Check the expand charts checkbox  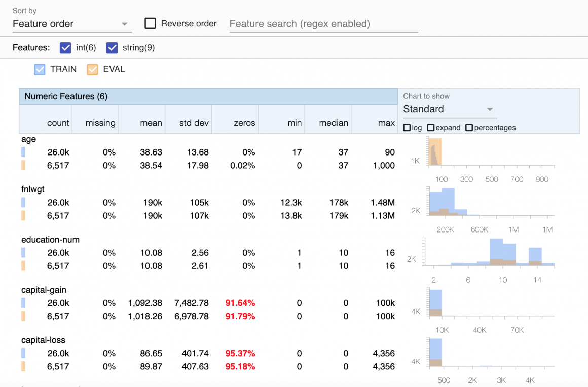(x=431, y=128)
